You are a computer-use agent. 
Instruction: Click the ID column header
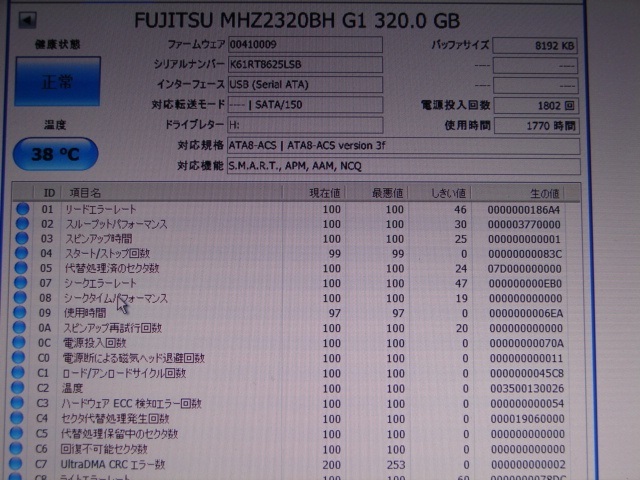tap(48, 193)
